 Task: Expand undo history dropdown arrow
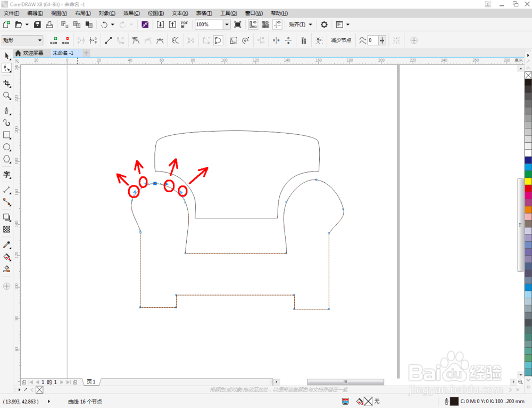[113, 25]
